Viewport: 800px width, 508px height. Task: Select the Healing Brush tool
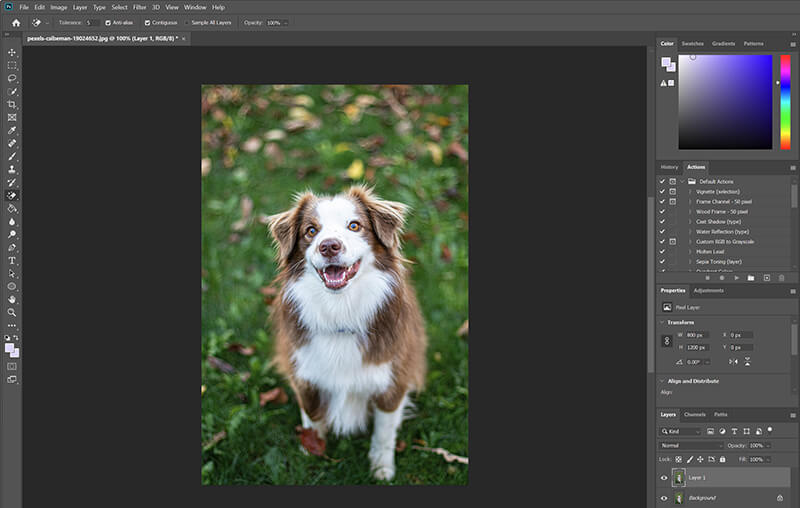tap(12, 143)
